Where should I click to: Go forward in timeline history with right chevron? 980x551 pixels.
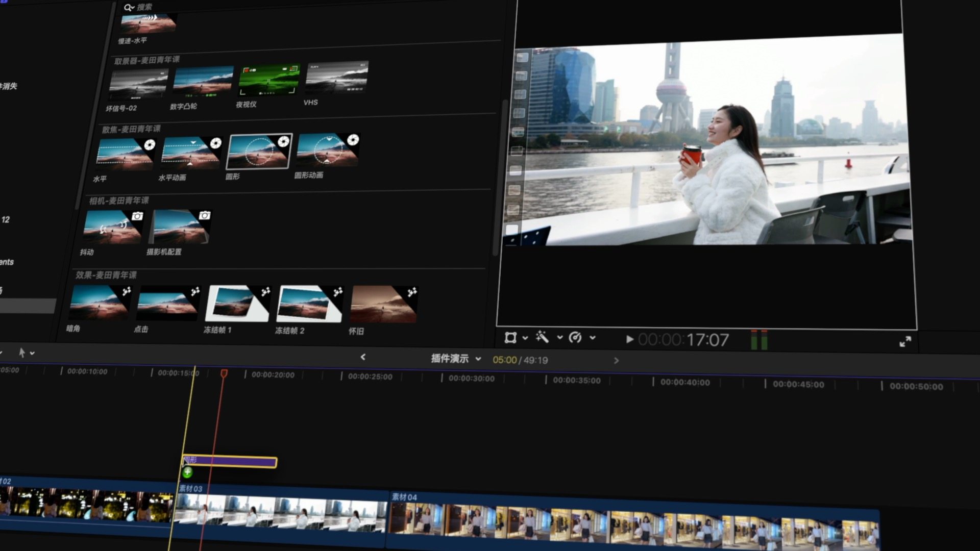616,361
